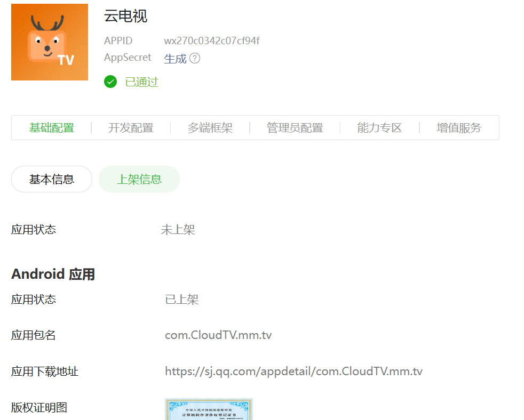Click the APPID value wx270c0342c07cf94f
This screenshot has width=524, height=420.
(211, 41)
